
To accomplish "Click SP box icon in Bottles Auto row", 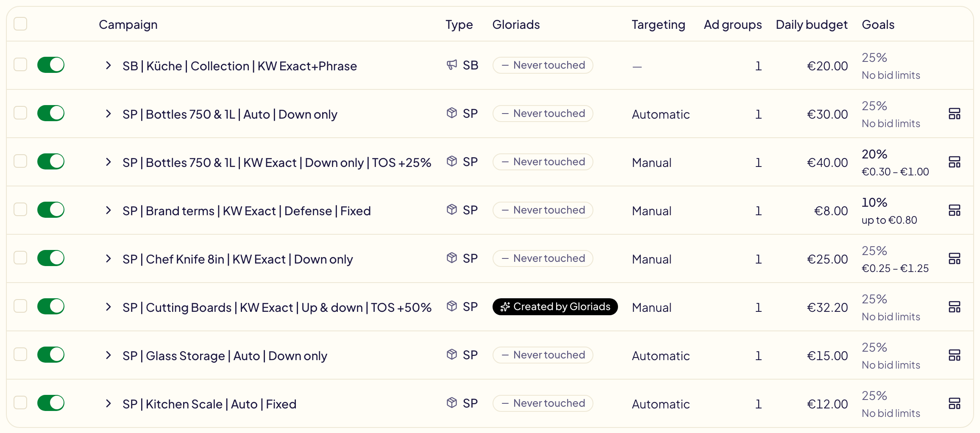I will pos(452,113).
